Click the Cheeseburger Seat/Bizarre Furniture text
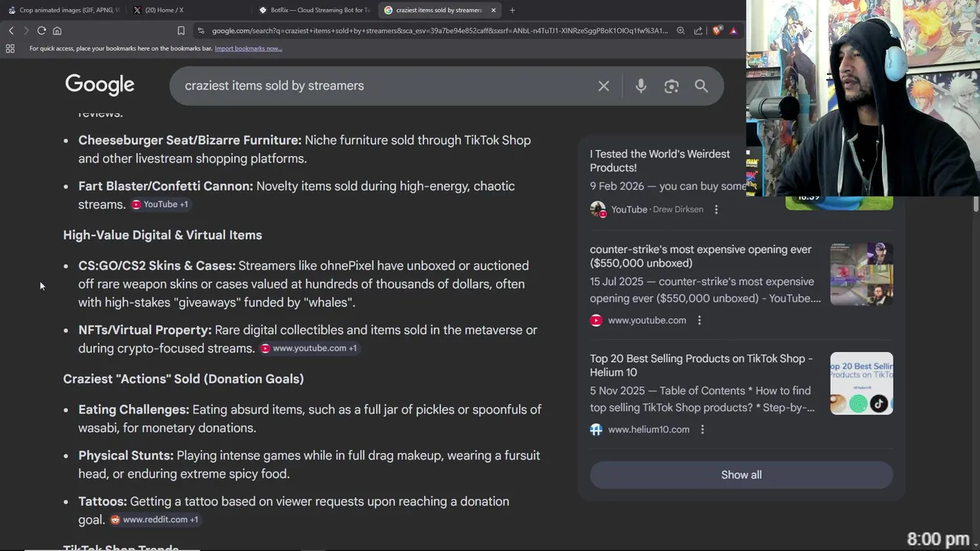The width and height of the screenshot is (980, 551). [190, 140]
